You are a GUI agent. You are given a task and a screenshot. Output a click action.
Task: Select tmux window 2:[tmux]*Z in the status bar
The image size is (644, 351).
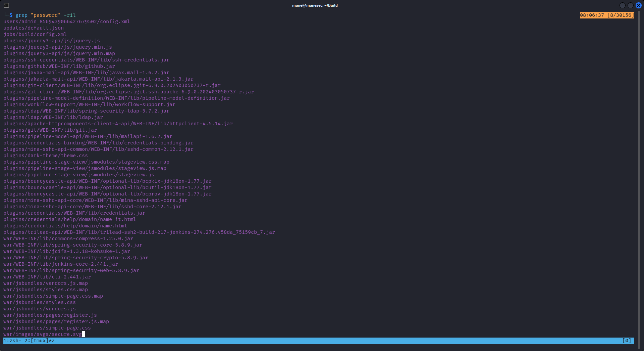coord(39,341)
